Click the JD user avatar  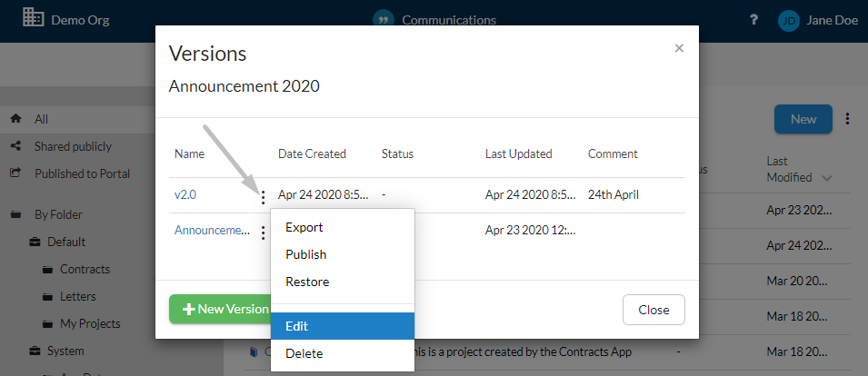(789, 21)
